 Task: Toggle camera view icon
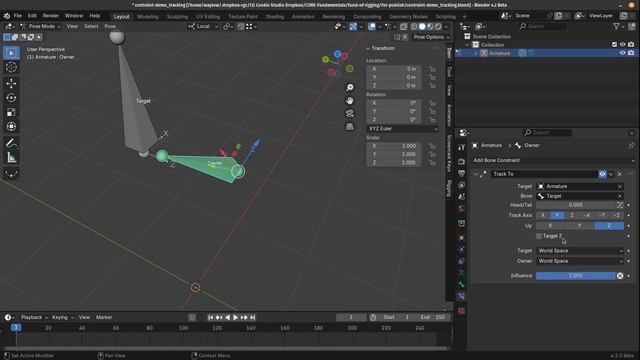pyautogui.click(x=350, y=113)
